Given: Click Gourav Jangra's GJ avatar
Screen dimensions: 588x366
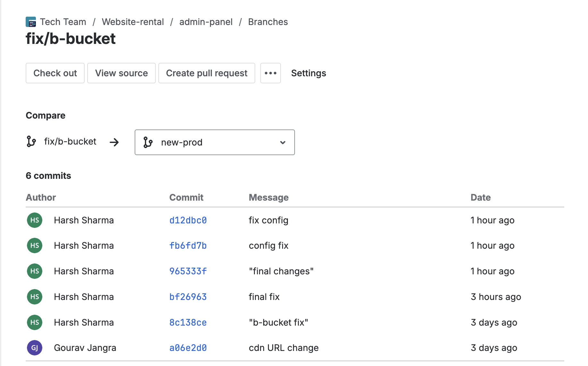Looking at the screenshot, I should tap(35, 348).
